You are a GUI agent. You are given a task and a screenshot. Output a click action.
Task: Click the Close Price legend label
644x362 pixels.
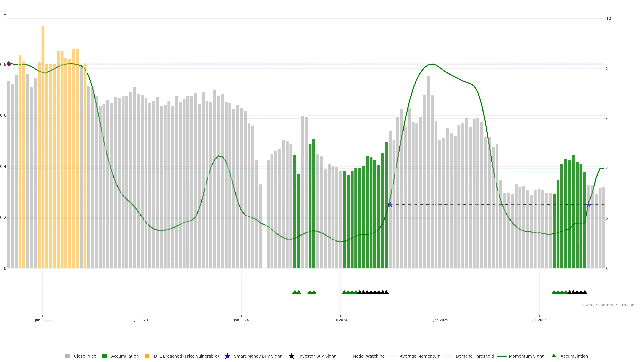[x=85, y=356]
